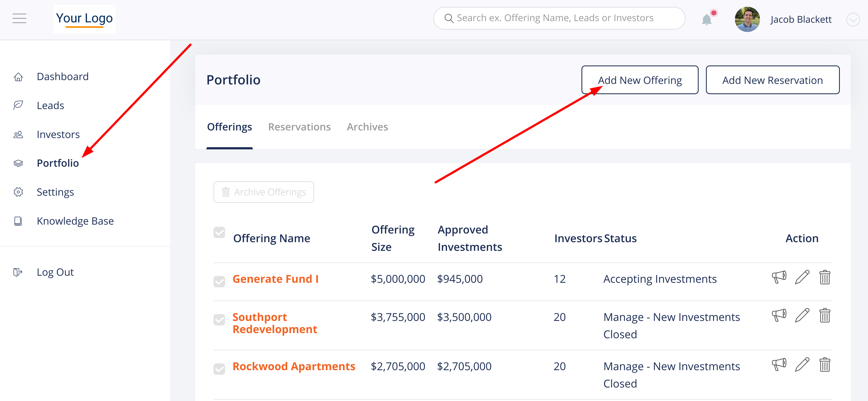This screenshot has width=868, height=401.
Task: Open Jacob Blackett's profile avatar
Action: 747,19
